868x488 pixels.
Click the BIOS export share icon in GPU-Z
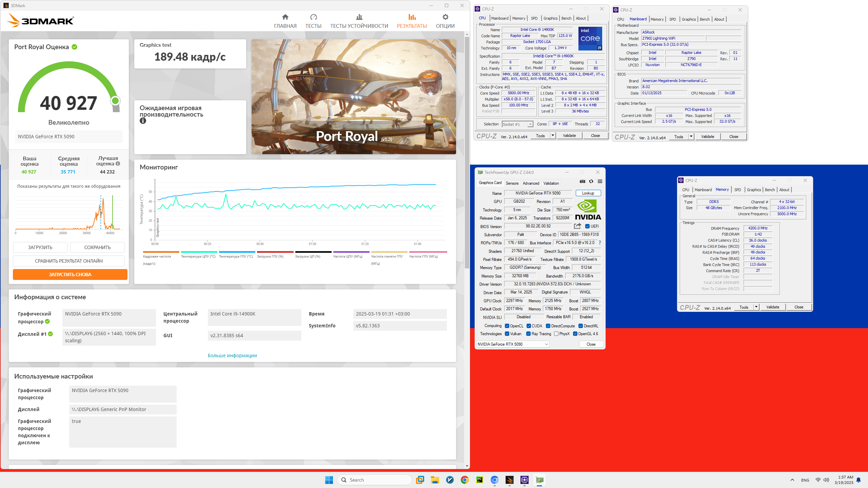577,226
